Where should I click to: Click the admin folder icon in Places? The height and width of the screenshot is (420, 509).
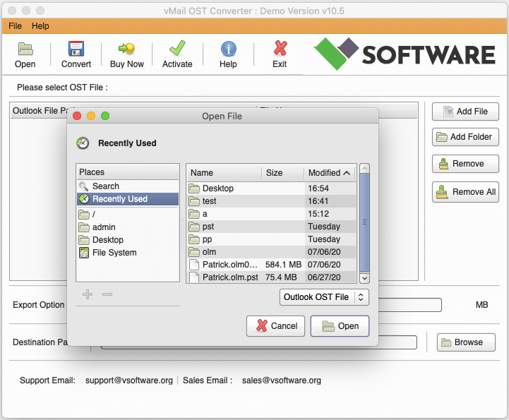pyautogui.click(x=84, y=227)
